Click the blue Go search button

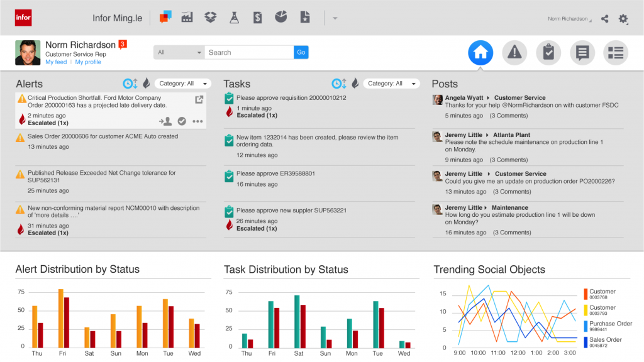click(x=301, y=52)
